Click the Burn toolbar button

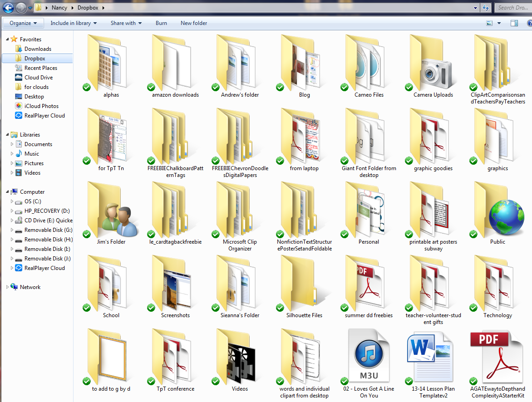tap(161, 23)
